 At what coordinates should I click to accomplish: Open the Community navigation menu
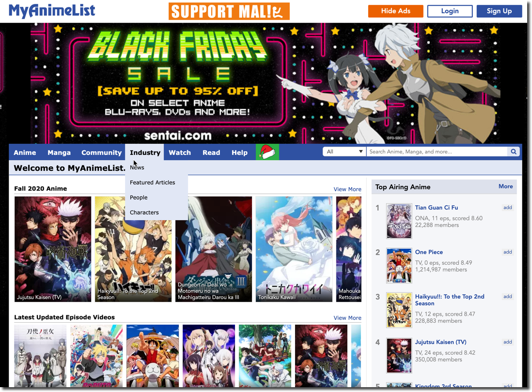tap(101, 152)
